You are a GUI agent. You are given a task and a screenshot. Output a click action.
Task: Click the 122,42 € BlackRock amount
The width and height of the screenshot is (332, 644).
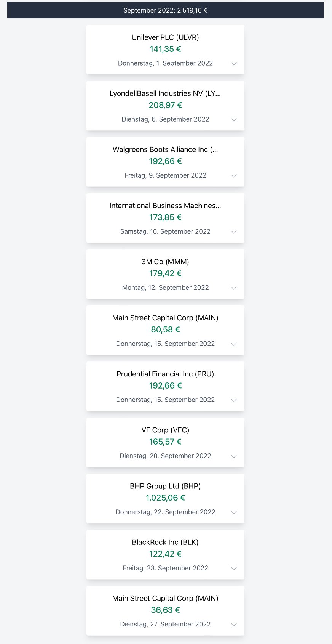[x=165, y=554]
